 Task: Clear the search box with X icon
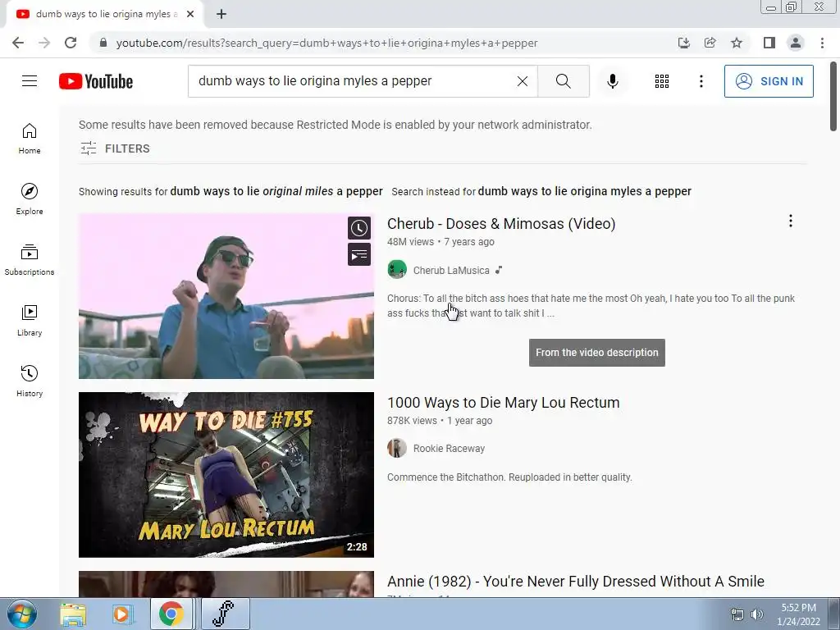coord(523,81)
